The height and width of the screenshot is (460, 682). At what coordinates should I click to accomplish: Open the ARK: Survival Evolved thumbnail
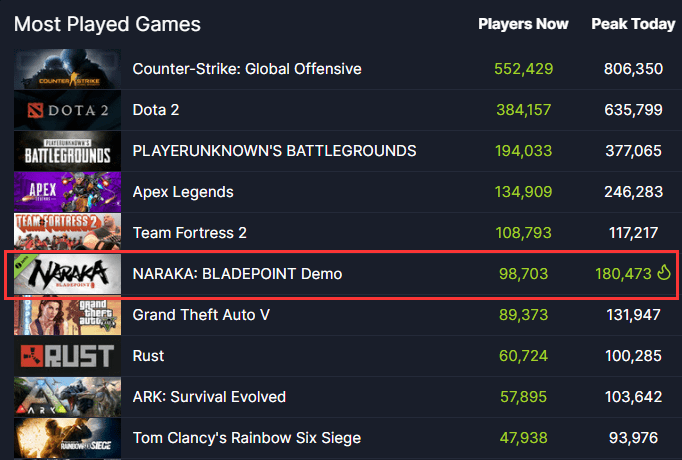coord(66,397)
